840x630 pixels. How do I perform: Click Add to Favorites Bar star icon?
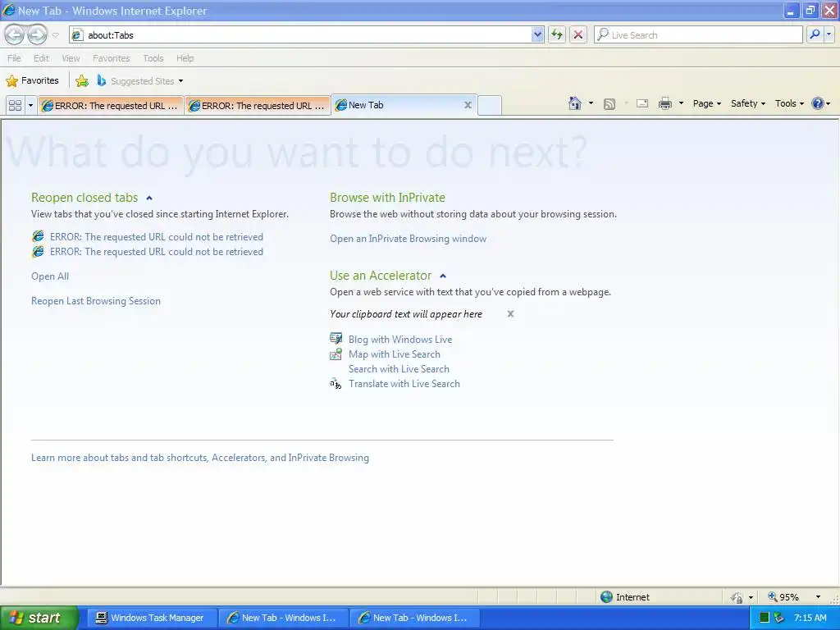click(x=82, y=81)
